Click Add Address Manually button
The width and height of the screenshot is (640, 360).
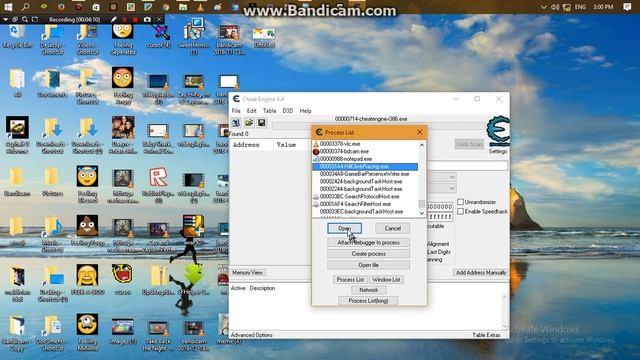[480, 273]
